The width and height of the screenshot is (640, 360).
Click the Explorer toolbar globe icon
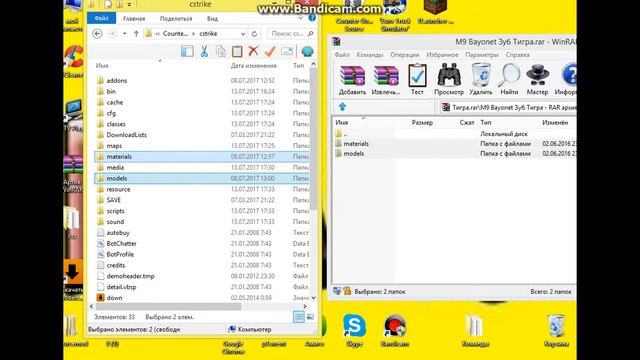[307, 51]
